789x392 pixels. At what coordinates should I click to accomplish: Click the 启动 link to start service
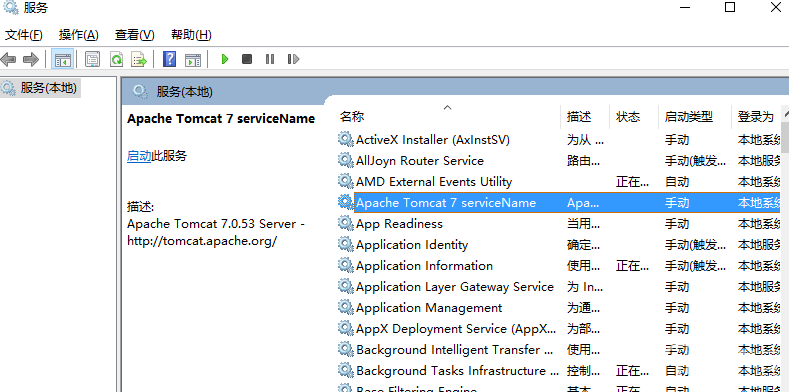139,156
